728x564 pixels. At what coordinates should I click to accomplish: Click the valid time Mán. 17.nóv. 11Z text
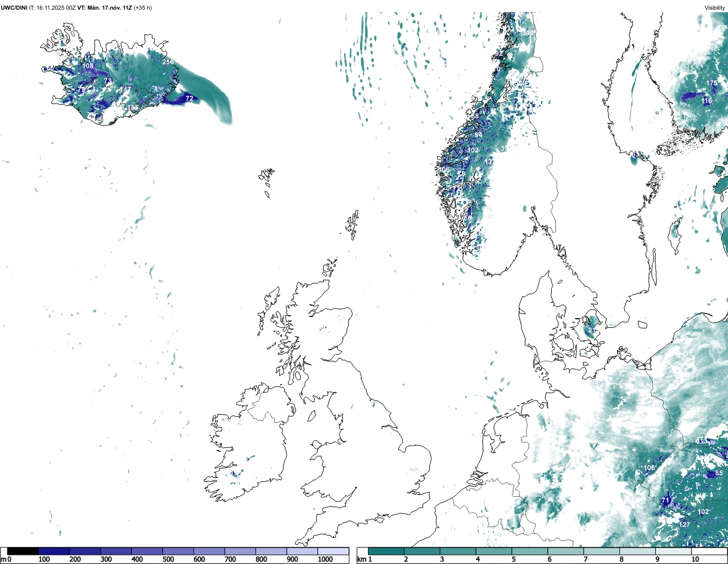109,7
